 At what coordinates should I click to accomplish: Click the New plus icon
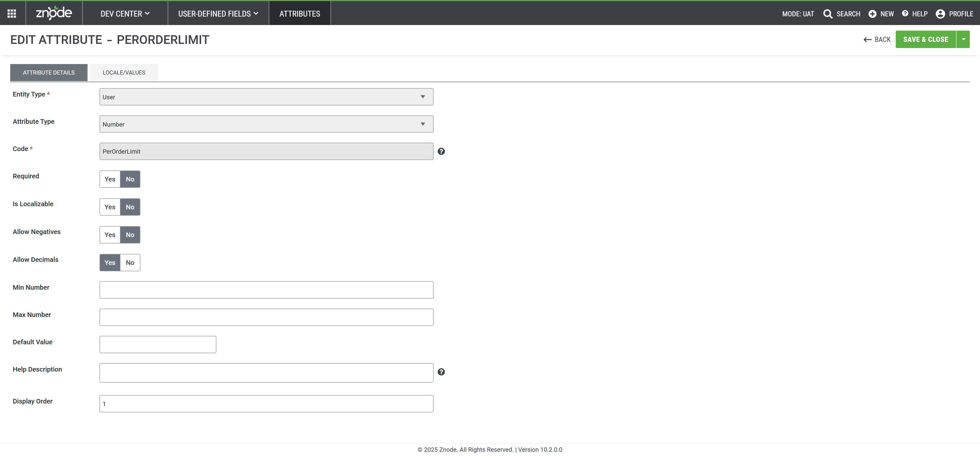pos(872,14)
